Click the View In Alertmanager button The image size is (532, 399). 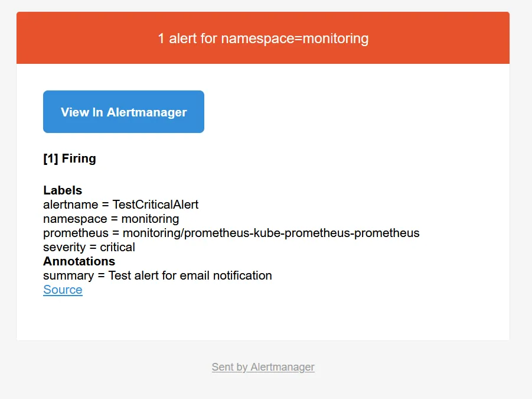[123, 112]
